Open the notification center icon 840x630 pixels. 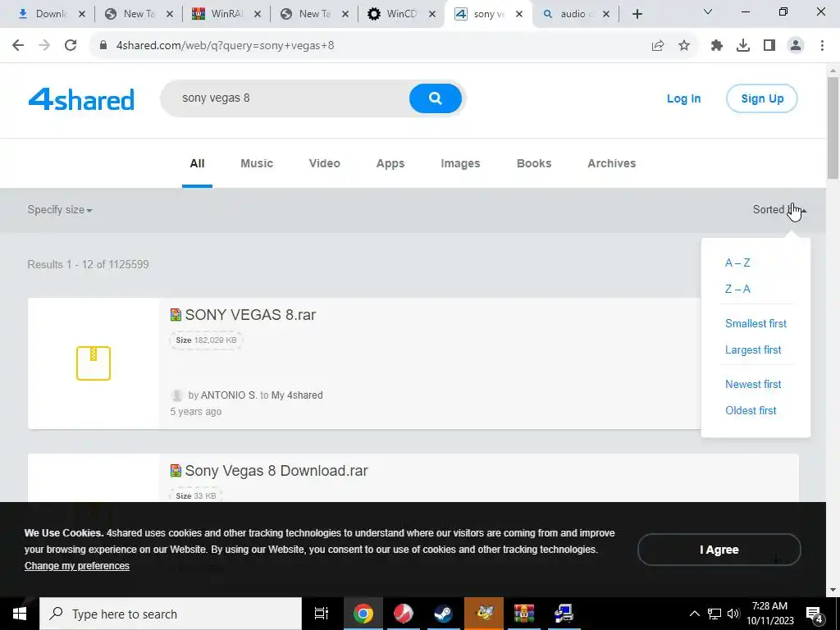click(x=815, y=614)
